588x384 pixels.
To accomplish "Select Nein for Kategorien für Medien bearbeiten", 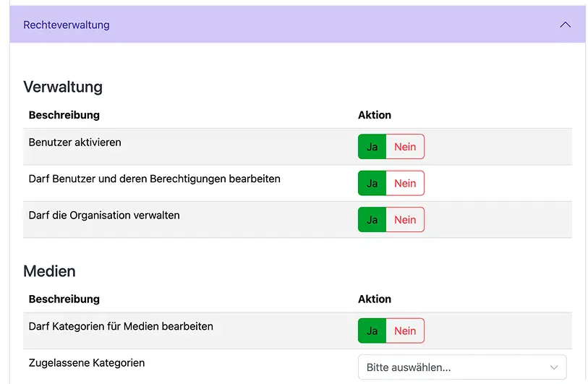I will [405, 331].
